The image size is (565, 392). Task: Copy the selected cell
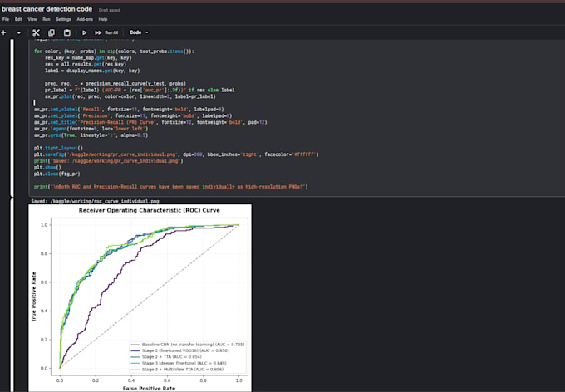pos(52,32)
